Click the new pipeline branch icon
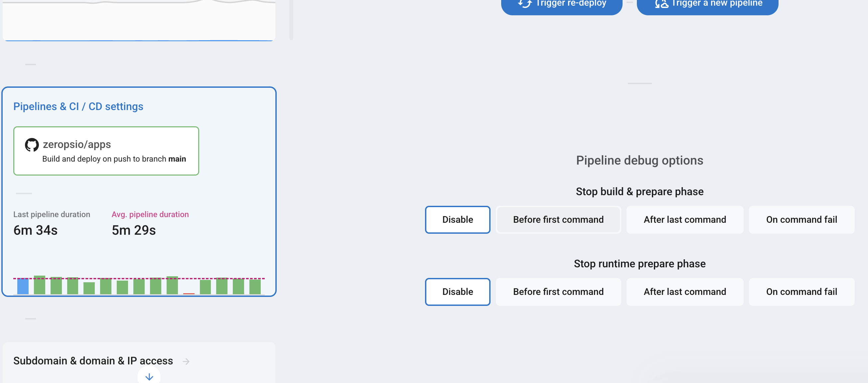The image size is (868, 383). pyautogui.click(x=661, y=3)
